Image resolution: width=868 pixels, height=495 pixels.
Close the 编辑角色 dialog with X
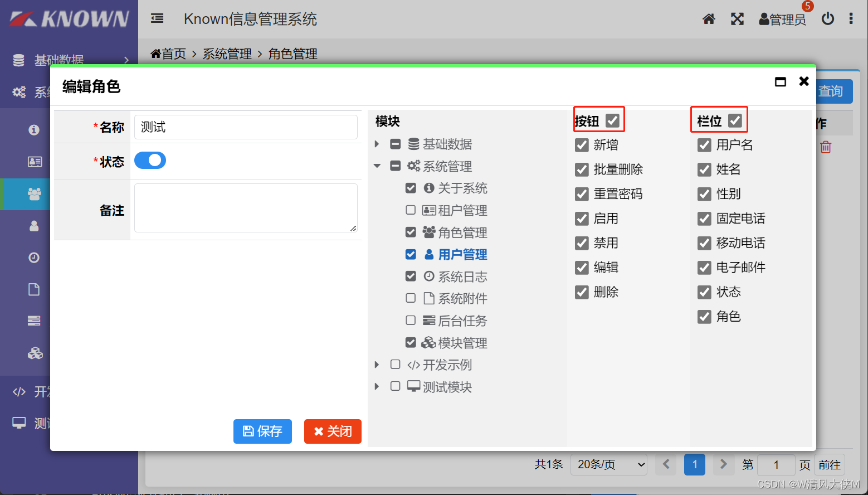[804, 81]
